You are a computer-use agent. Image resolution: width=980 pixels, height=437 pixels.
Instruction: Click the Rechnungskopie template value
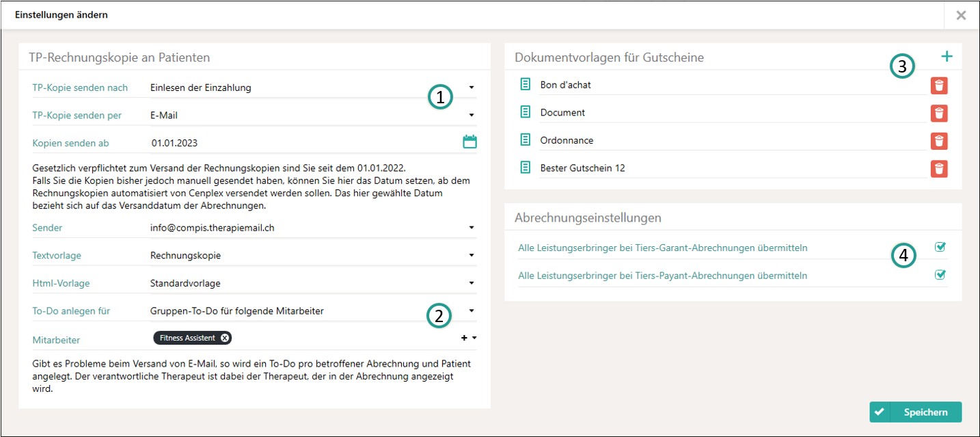click(x=186, y=256)
